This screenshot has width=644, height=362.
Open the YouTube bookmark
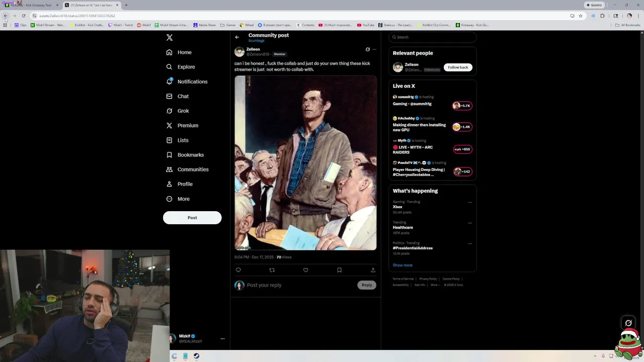coord(366,25)
